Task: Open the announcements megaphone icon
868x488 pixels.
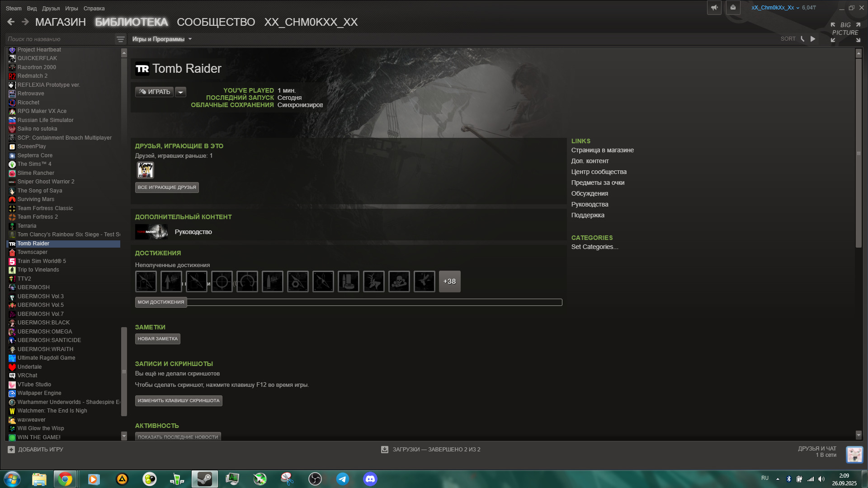Action: click(x=714, y=8)
